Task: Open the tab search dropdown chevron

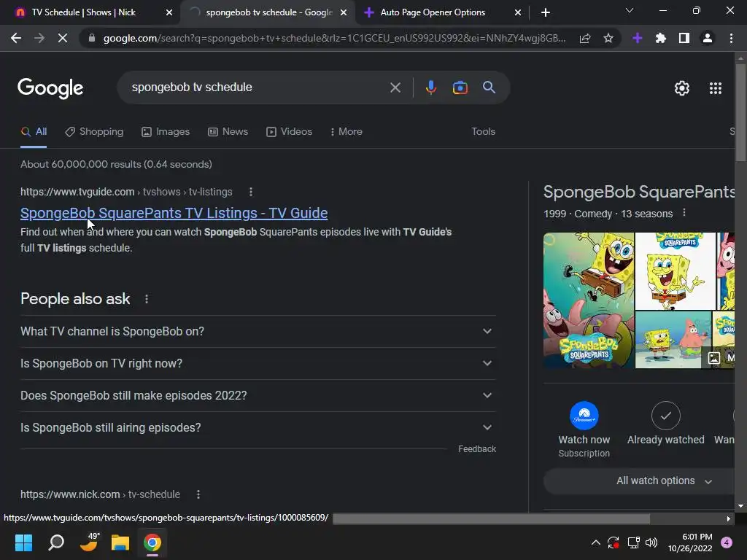Action: pyautogui.click(x=630, y=10)
